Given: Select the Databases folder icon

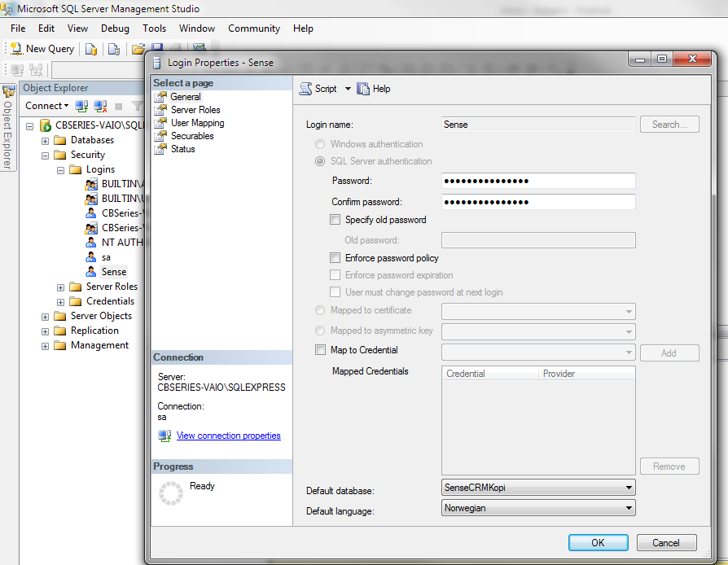Looking at the screenshot, I should point(60,140).
